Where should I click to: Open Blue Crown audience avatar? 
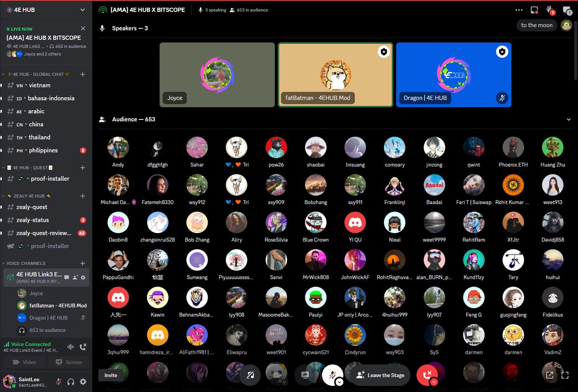tap(315, 222)
